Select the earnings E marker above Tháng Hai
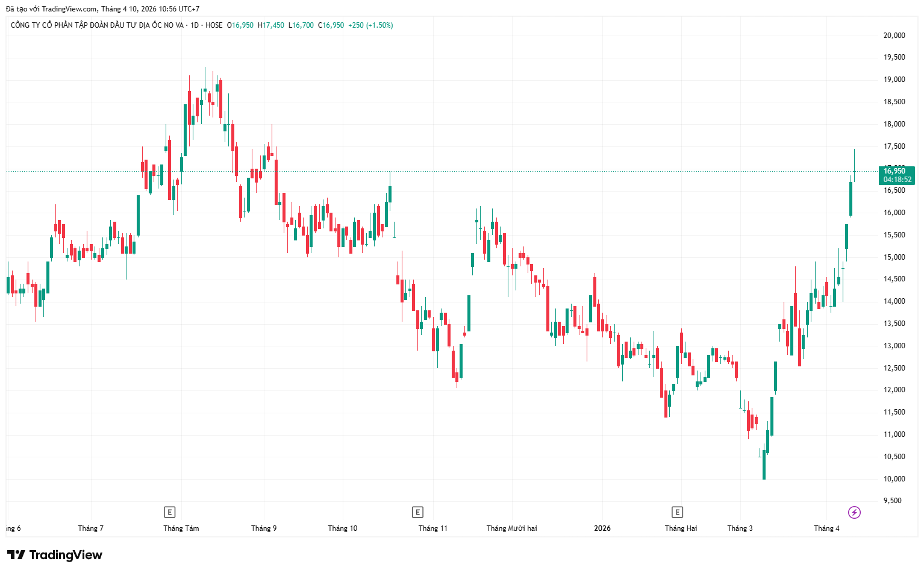This screenshot has height=573, width=924. (x=677, y=512)
